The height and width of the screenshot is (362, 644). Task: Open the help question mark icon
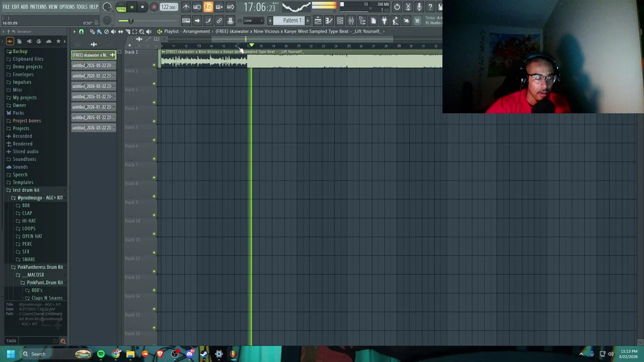pos(430,7)
